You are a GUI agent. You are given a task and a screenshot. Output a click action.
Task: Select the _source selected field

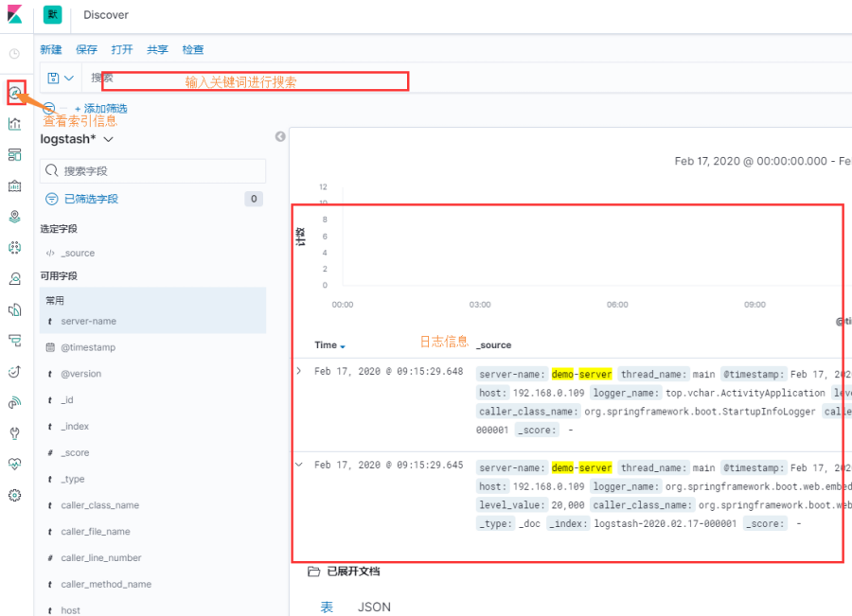[78, 254]
